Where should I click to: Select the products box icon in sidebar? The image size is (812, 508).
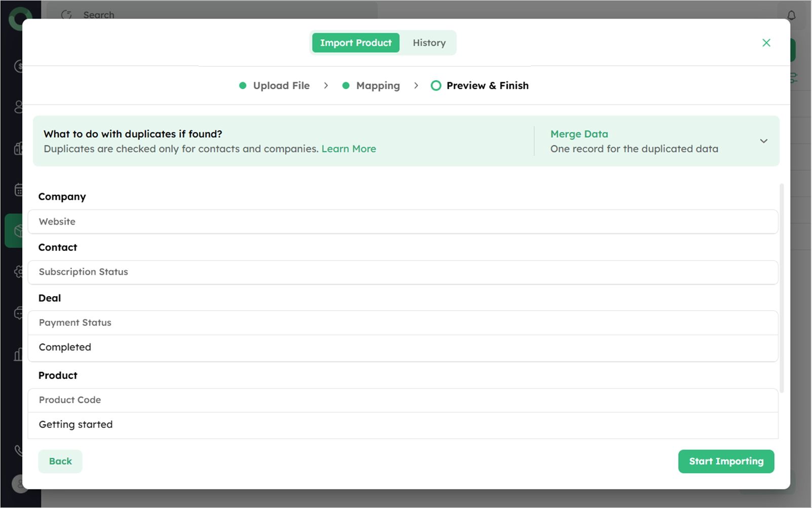coord(17,231)
